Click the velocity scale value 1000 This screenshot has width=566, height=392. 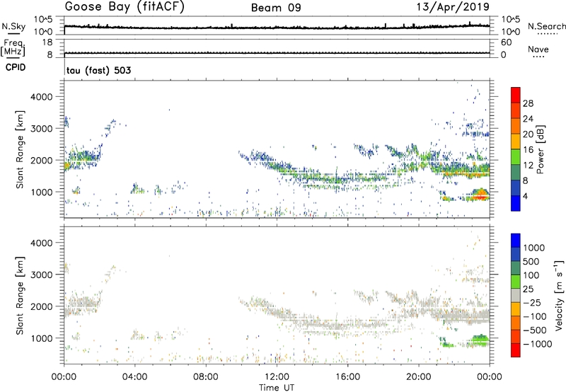[534, 248]
